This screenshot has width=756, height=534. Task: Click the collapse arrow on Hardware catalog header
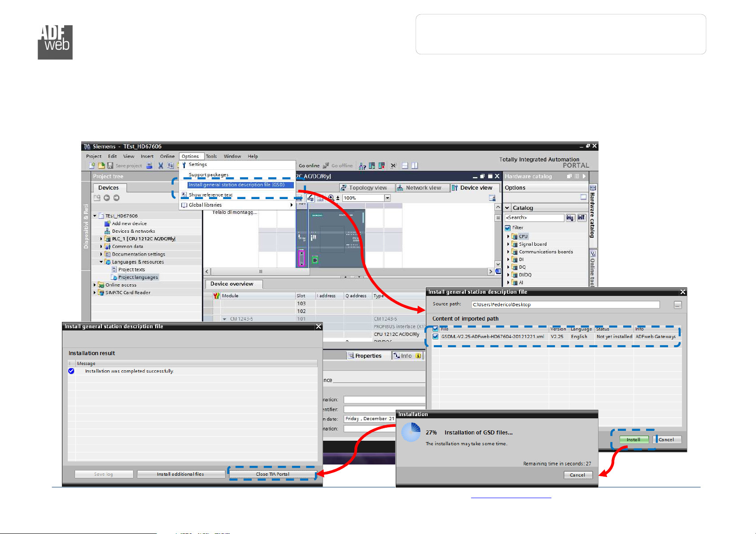pyautogui.click(x=584, y=176)
